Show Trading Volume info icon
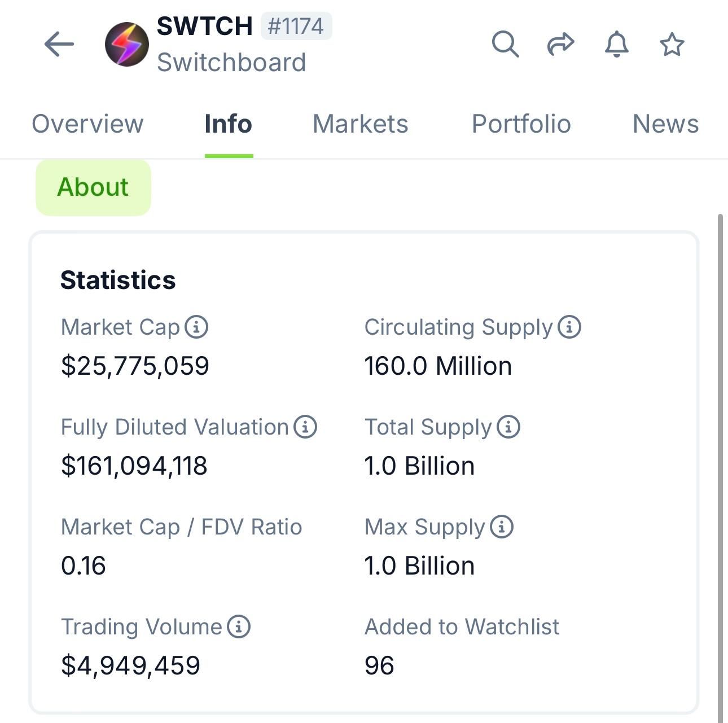Image resolution: width=728 pixels, height=723 pixels. click(x=239, y=626)
